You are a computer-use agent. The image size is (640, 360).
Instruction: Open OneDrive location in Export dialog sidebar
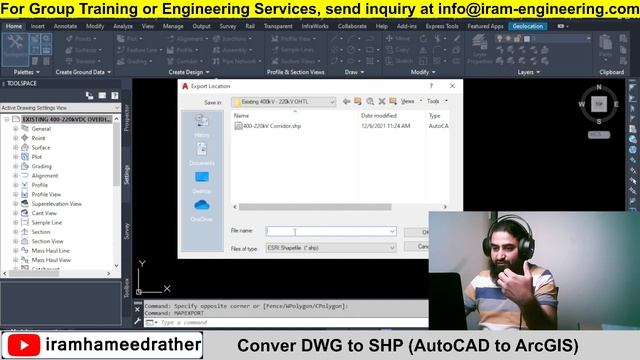click(202, 211)
